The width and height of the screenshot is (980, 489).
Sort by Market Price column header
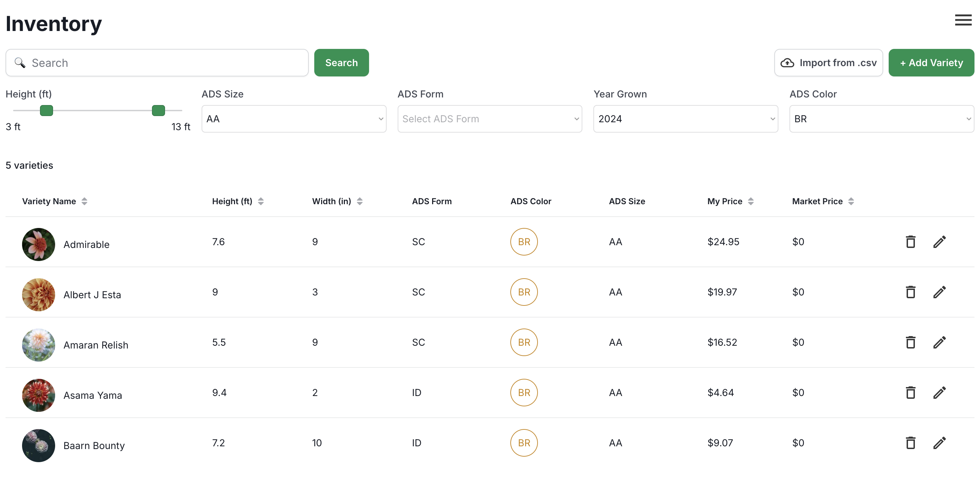851,201
